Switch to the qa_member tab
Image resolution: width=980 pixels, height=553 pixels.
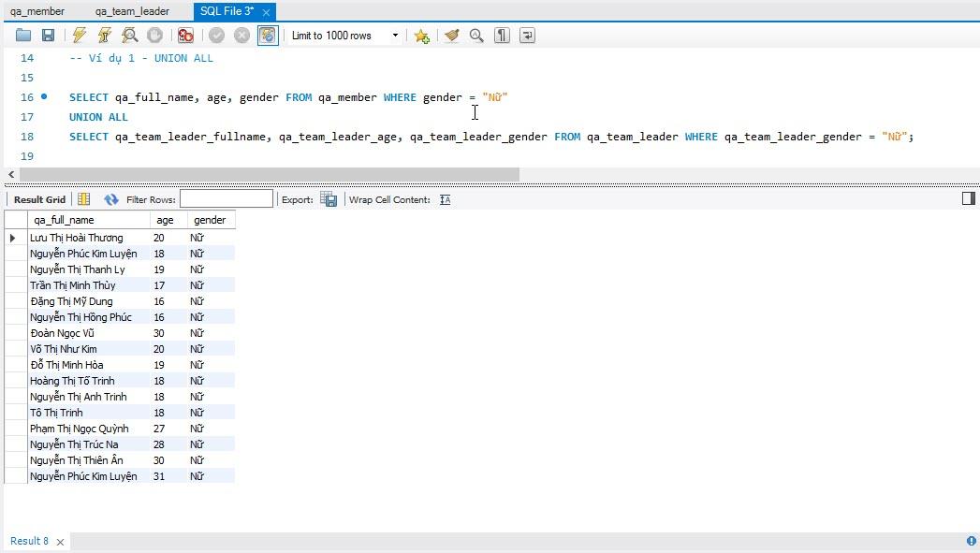[37, 11]
